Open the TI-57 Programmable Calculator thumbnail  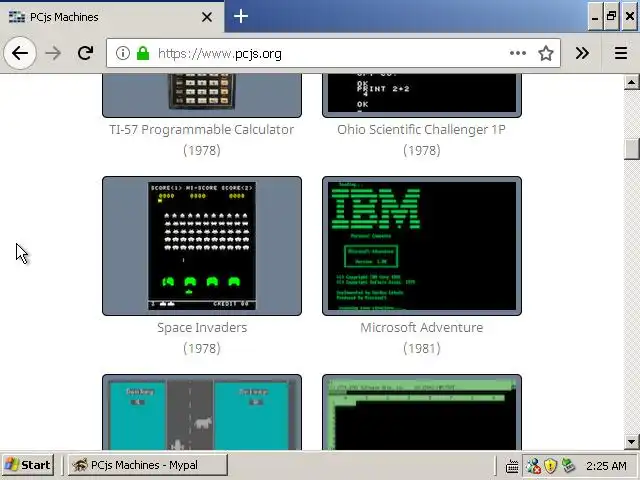click(x=202, y=96)
